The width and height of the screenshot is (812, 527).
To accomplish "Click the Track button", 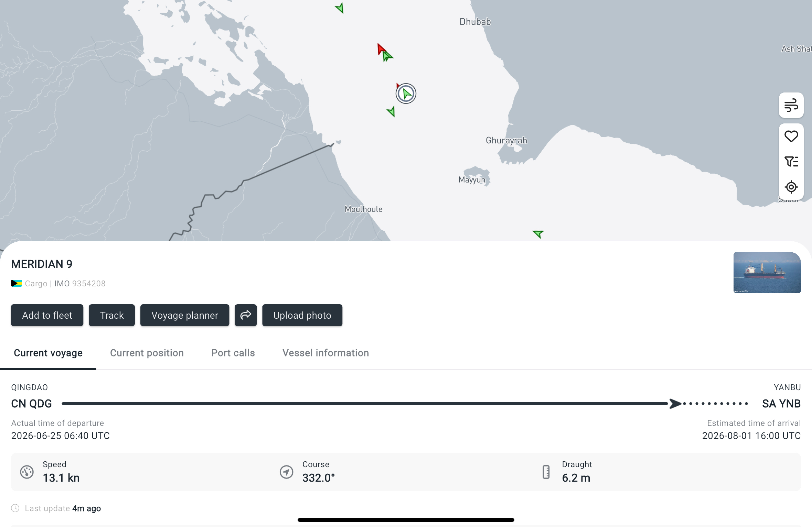I will point(112,315).
